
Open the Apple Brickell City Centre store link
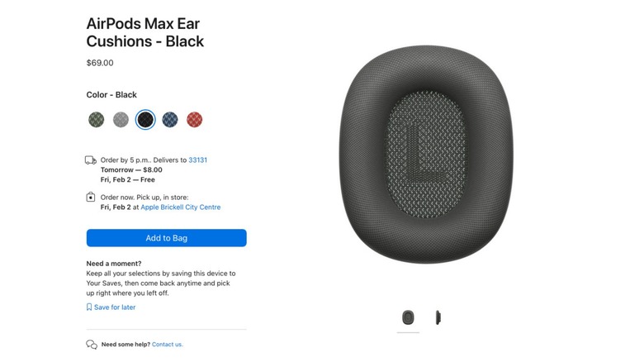(181, 207)
